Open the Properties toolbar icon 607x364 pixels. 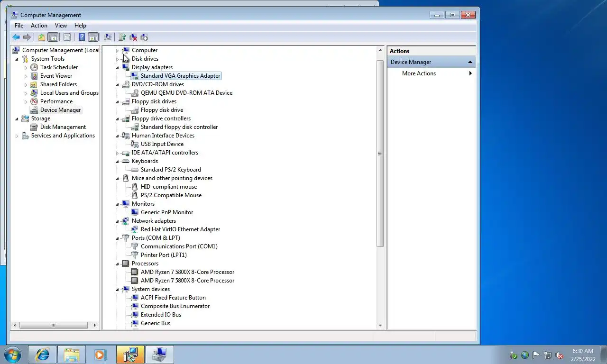click(x=67, y=37)
